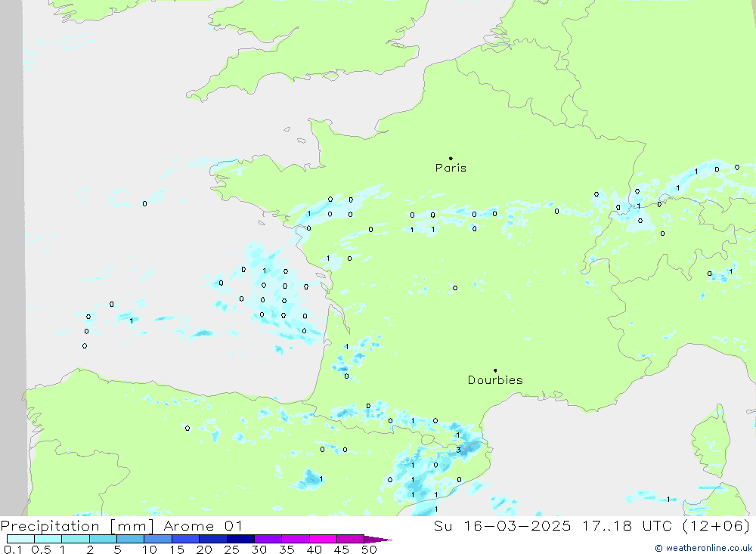Viewport: 756px width, 554px height.
Task: Click the '17..18 UTC' time text
Action: (627, 525)
